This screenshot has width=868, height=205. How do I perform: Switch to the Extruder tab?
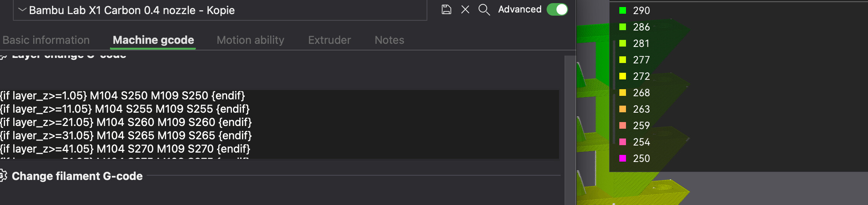[x=330, y=40]
